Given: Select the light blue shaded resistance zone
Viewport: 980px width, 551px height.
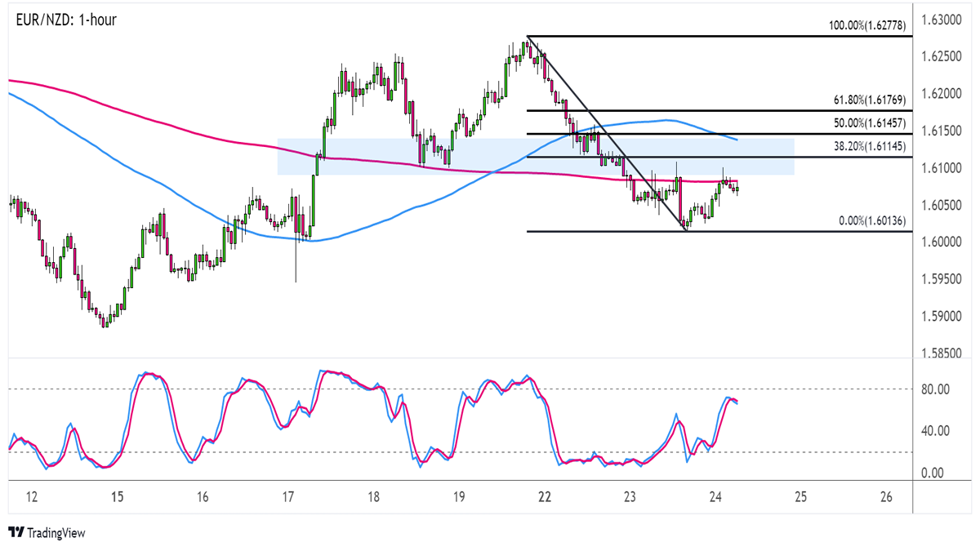Looking at the screenshot, I should [536, 157].
